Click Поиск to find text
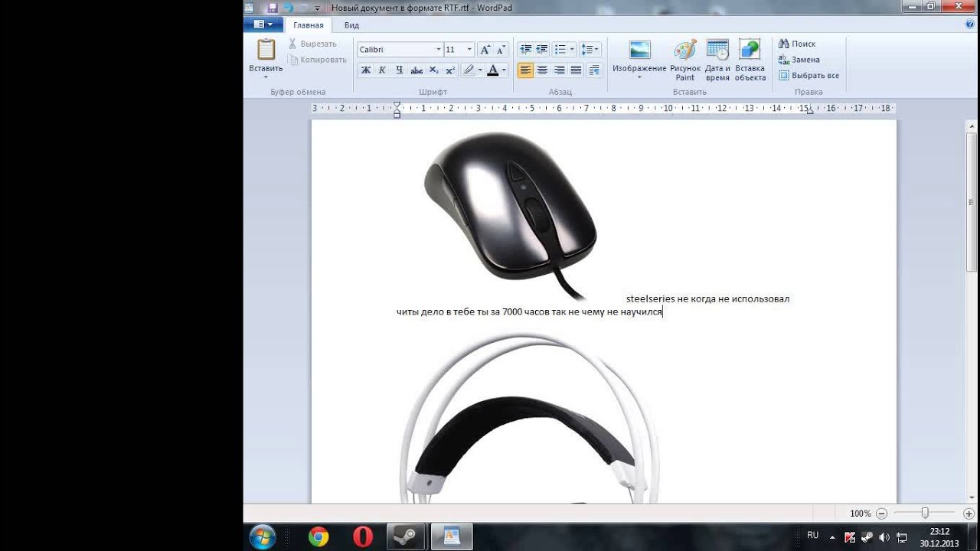The image size is (980, 551). pos(797,44)
